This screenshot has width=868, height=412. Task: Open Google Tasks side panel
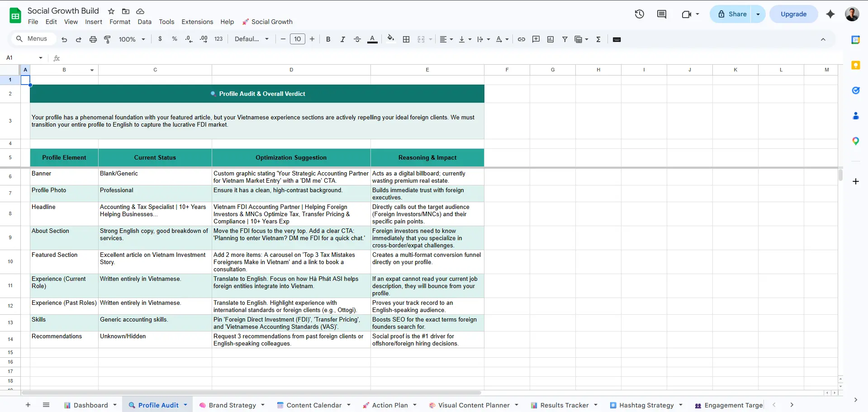tap(856, 90)
